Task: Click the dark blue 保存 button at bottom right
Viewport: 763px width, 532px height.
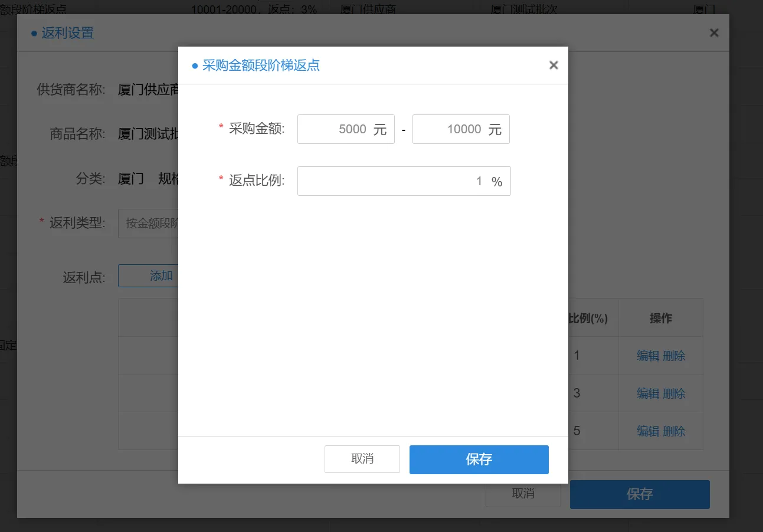Action: (639, 494)
